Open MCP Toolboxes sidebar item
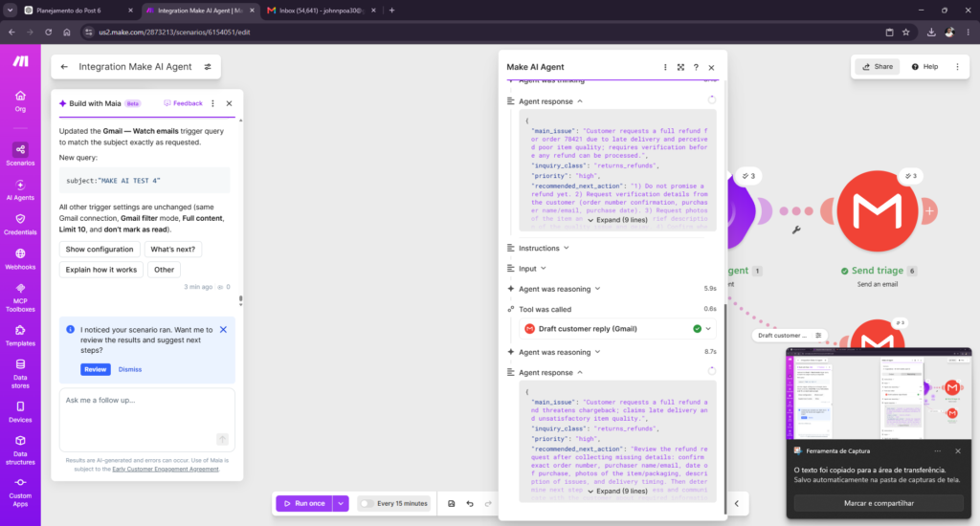This screenshot has width=980, height=526. point(20,296)
